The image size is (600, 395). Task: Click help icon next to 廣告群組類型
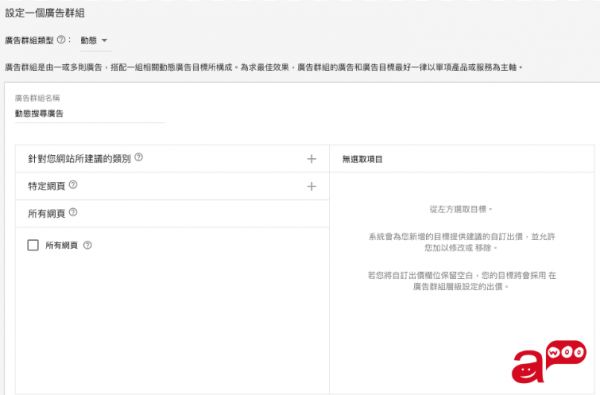[61, 39]
